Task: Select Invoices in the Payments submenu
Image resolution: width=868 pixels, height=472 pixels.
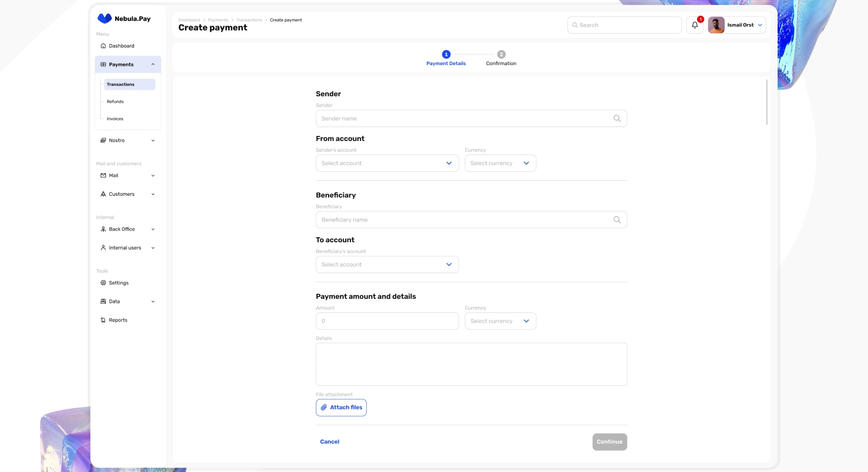Action: tap(115, 119)
